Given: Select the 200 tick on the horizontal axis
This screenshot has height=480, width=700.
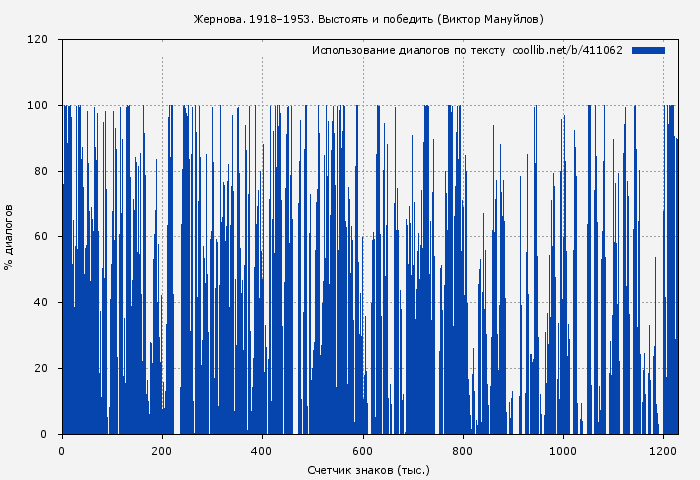Looking at the screenshot, I should [x=162, y=450].
